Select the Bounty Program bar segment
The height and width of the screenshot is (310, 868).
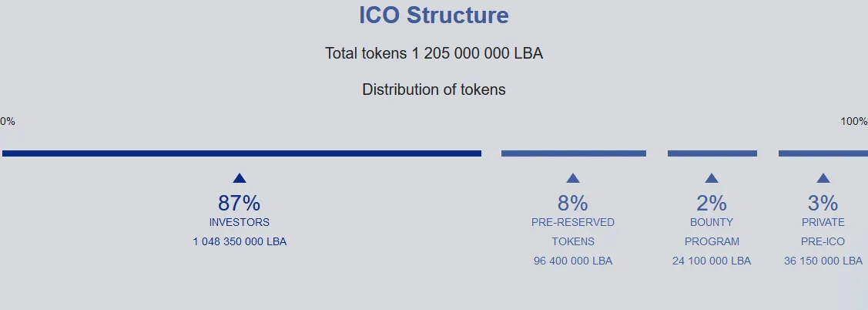click(x=712, y=153)
